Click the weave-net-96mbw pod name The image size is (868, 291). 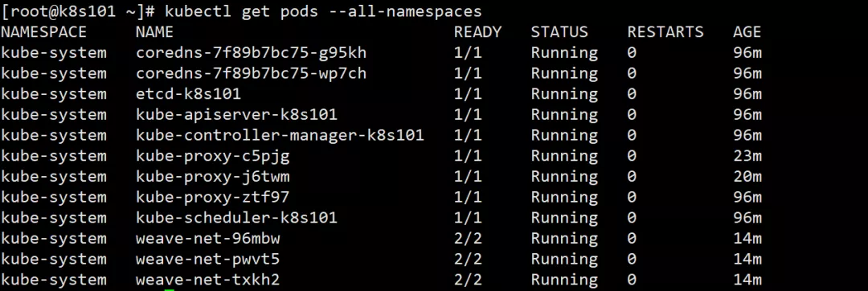[x=208, y=239]
